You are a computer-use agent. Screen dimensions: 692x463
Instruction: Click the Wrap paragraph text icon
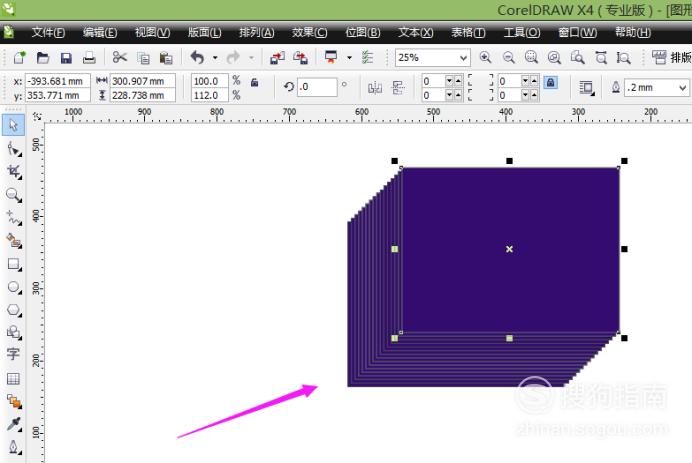587,88
